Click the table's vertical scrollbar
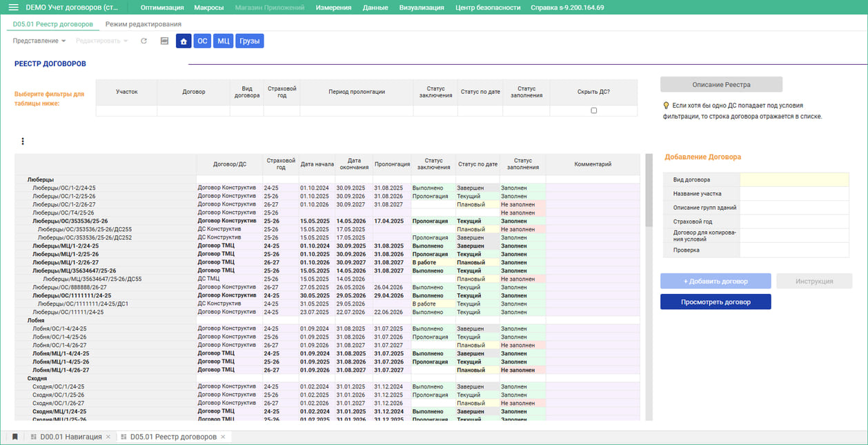 click(648, 190)
